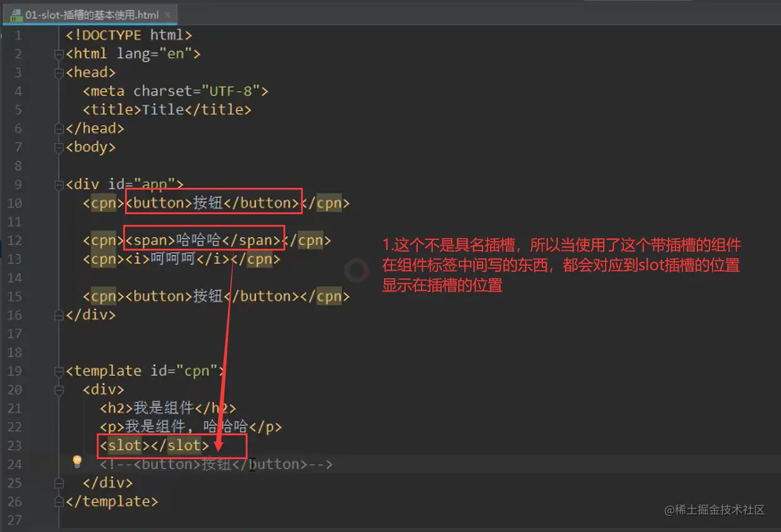
Task: Click the <p>我是组件, 哈哈哈</p> line
Action: (x=191, y=427)
